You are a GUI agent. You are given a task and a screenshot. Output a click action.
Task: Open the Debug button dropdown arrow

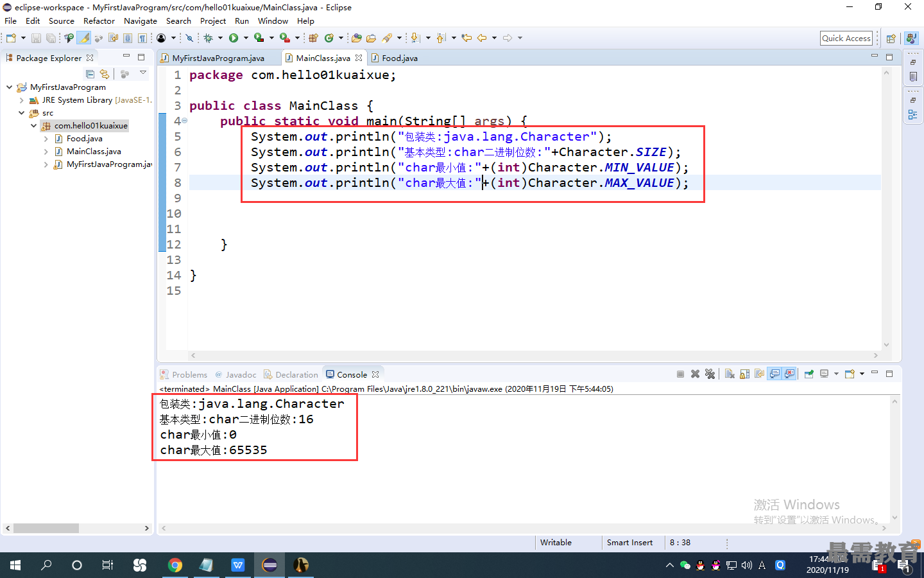click(x=220, y=38)
